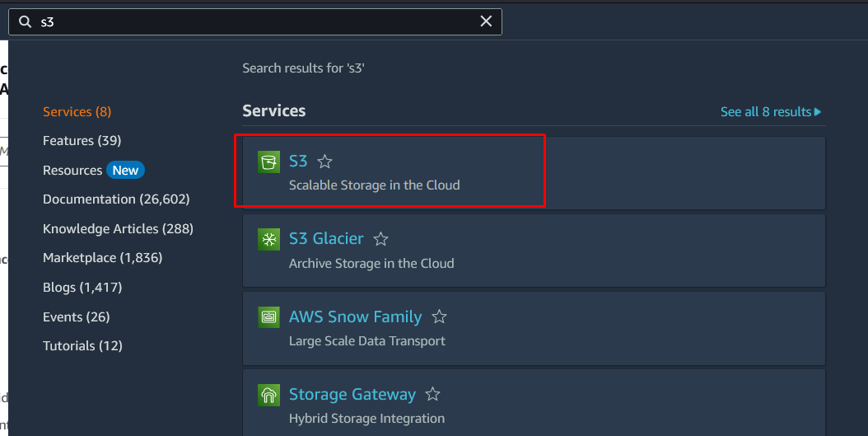
Task: Click the search box containing 's3'
Action: click(x=255, y=21)
